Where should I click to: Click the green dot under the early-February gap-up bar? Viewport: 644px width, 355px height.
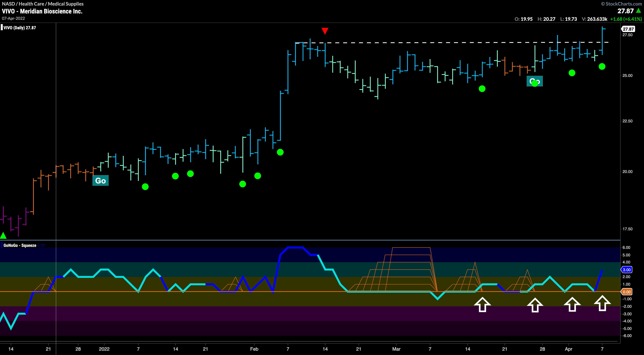[280, 152]
